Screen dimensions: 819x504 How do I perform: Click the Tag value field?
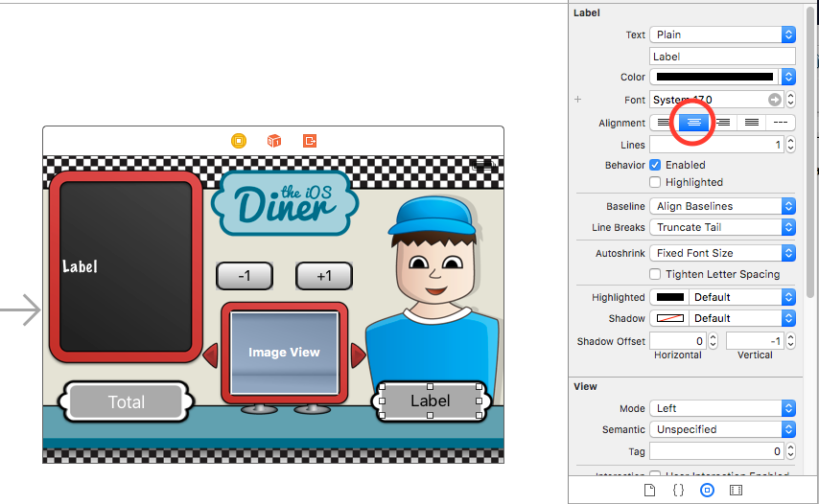coord(716,451)
